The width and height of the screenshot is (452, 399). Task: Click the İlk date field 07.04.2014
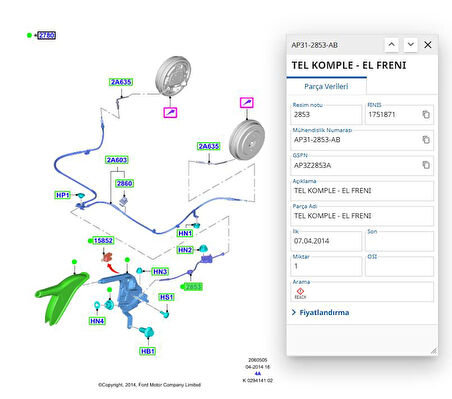[x=326, y=241]
